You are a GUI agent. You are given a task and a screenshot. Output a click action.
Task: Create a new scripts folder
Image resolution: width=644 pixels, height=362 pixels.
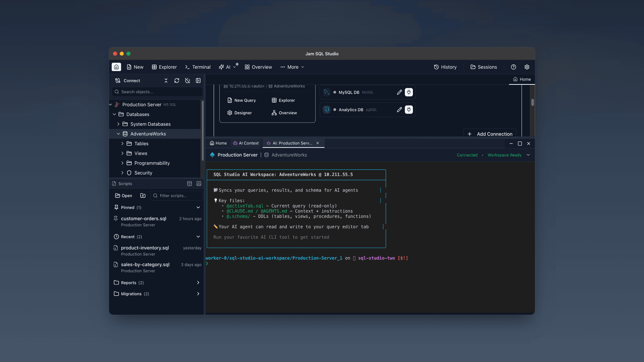[143, 195]
